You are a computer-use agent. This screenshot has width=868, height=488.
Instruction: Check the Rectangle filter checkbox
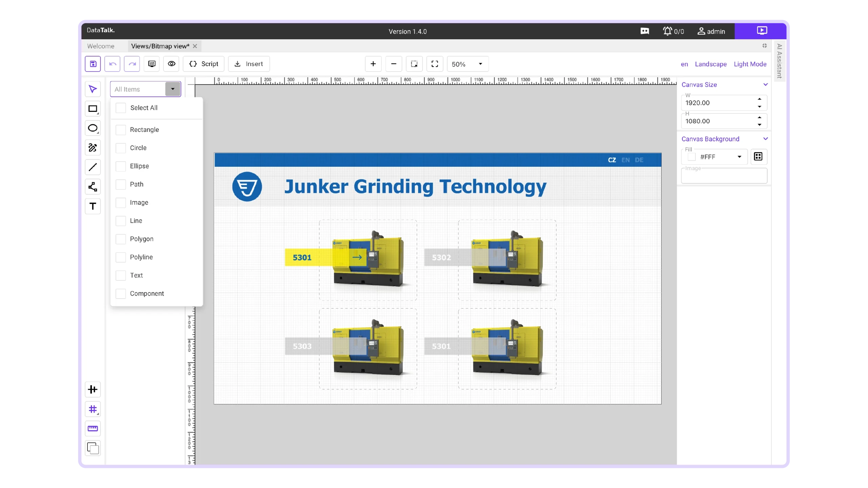point(121,130)
